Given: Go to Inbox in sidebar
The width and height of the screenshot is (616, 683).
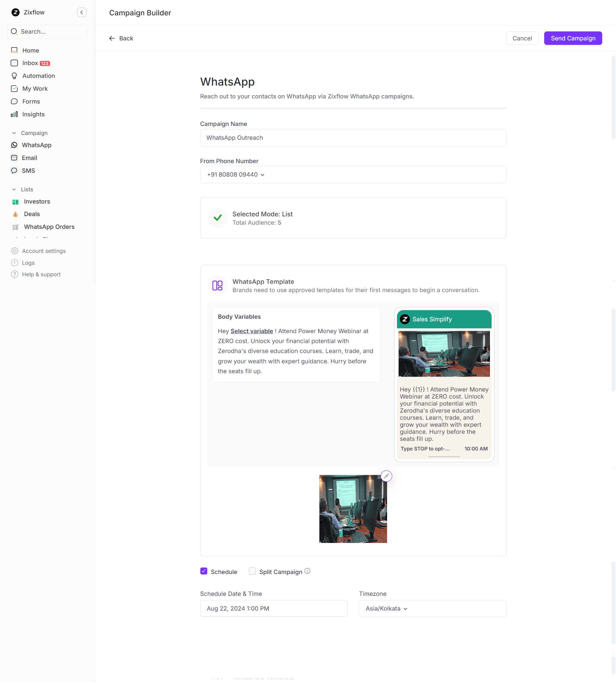Looking at the screenshot, I should click(30, 63).
